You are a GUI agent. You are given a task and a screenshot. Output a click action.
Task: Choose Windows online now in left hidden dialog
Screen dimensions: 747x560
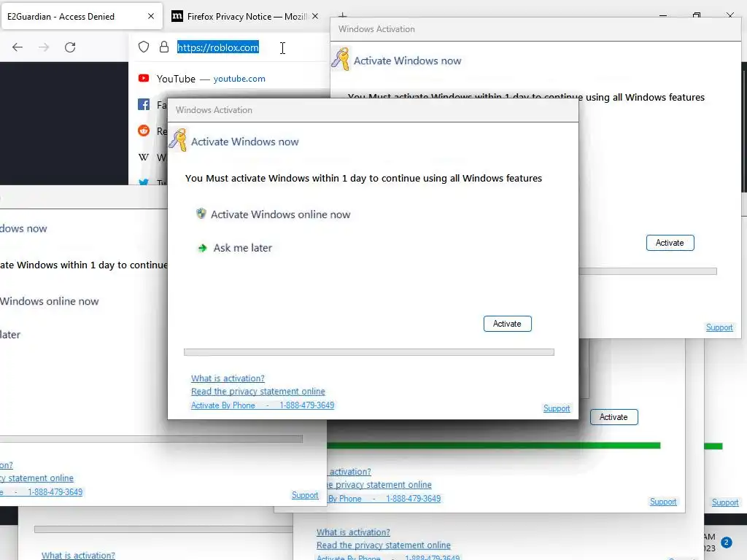49,301
